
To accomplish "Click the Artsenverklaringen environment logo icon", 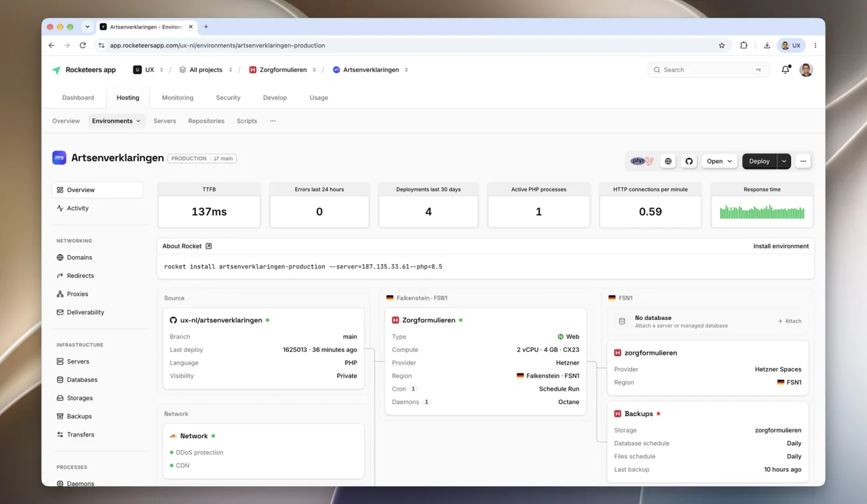I will 59,158.
